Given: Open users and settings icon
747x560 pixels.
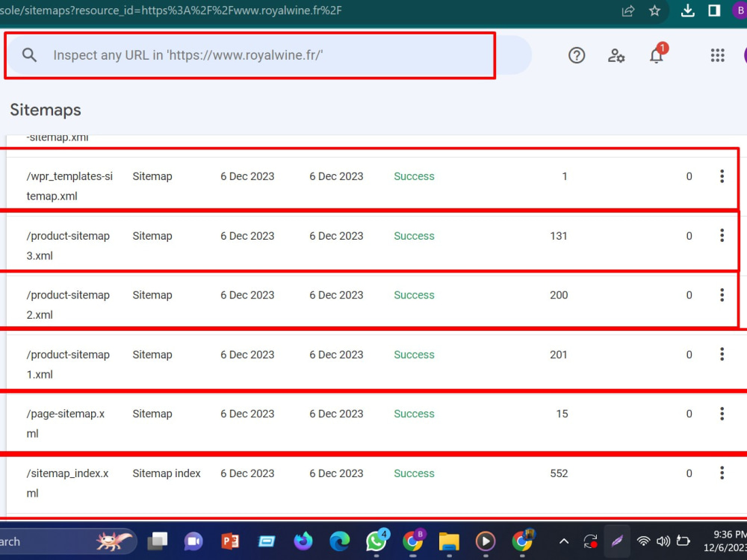Looking at the screenshot, I should click(x=616, y=55).
